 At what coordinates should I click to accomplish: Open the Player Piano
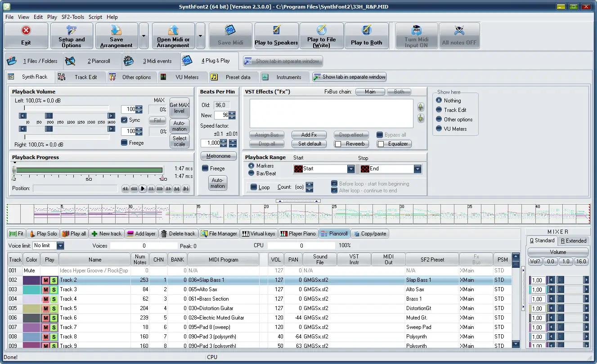(298, 234)
